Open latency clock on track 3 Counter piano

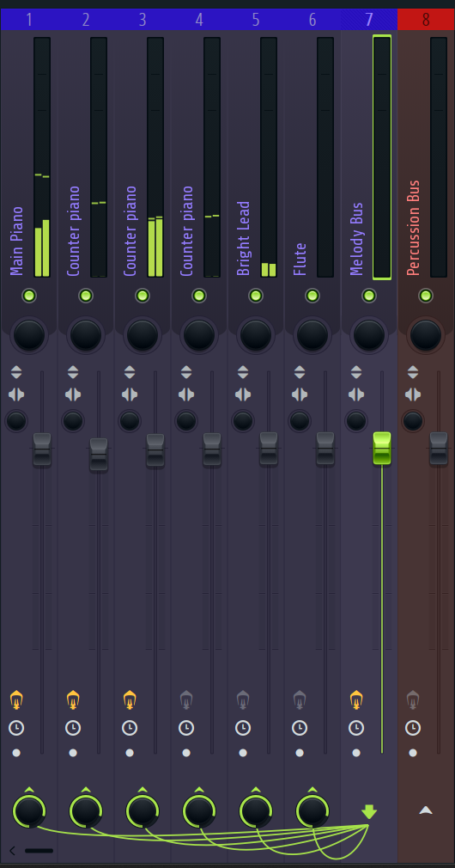pos(130,727)
